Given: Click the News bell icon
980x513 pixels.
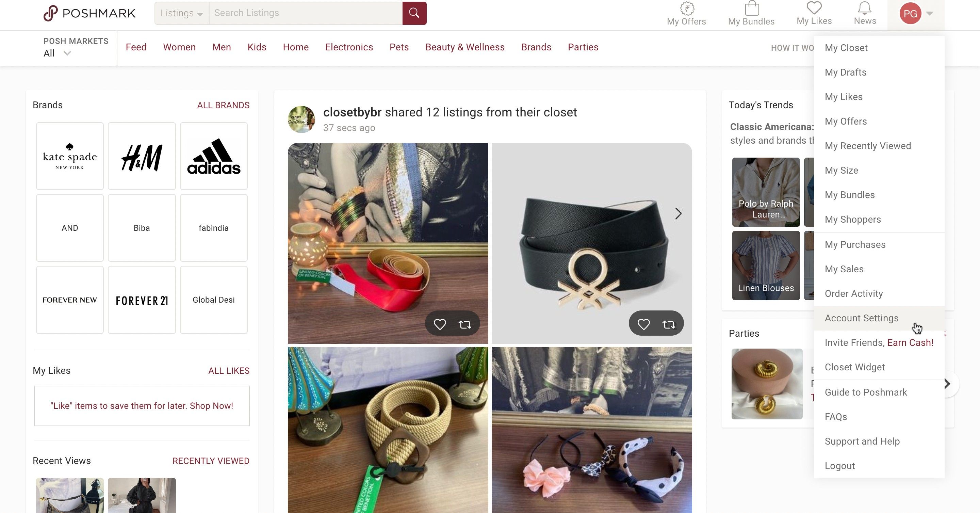Looking at the screenshot, I should coord(865,9).
